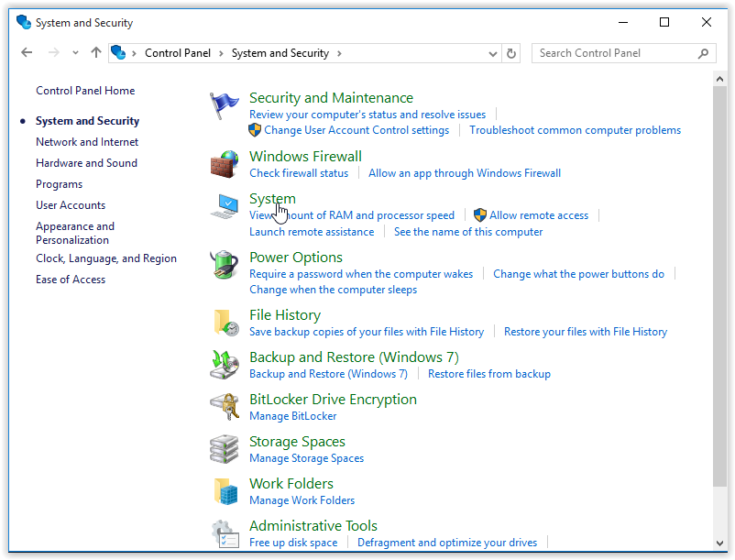This screenshot has height=560, width=735.
Task: Open the Power Options battery icon
Action: 224,265
